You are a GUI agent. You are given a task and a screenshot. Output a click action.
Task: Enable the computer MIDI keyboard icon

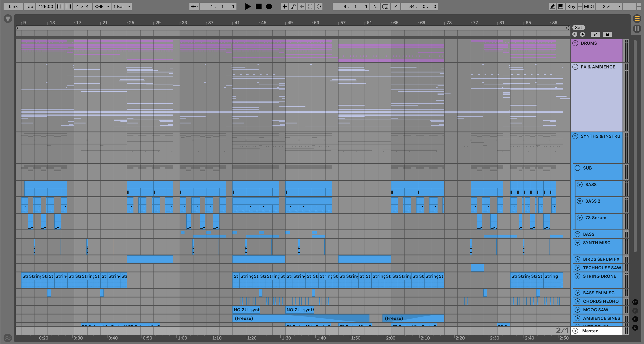click(x=561, y=6)
